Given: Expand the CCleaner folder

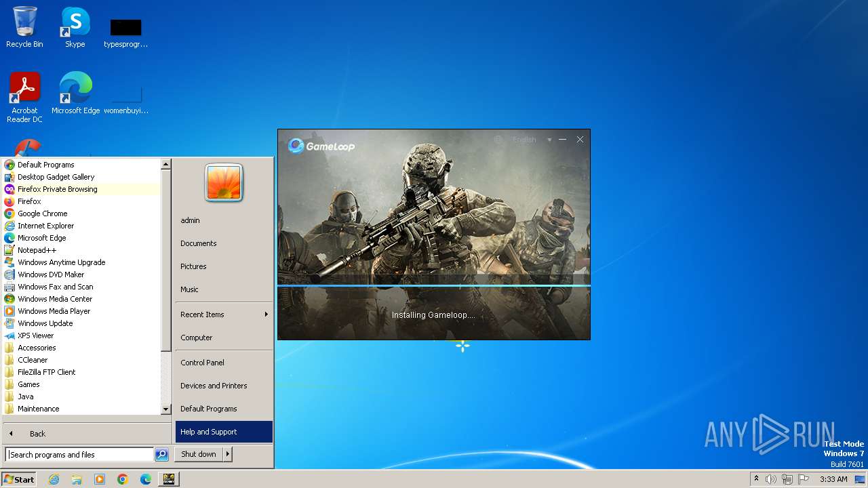Looking at the screenshot, I should (x=81, y=360).
